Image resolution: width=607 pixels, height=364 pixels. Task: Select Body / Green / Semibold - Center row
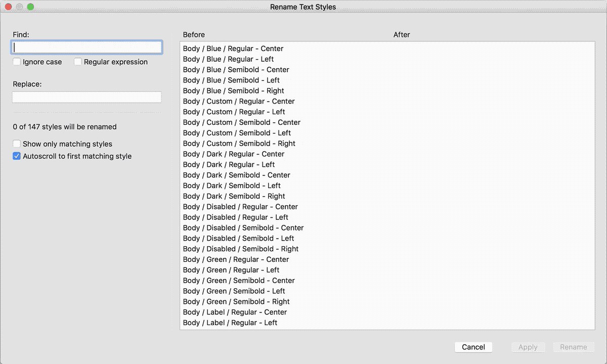click(387, 281)
